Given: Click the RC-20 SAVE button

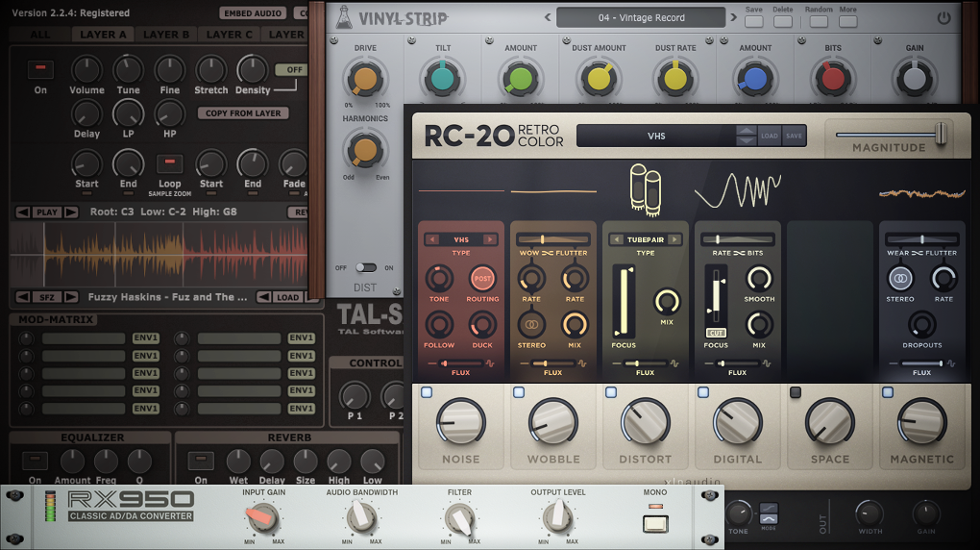Looking at the screenshot, I should click(794, 136).
